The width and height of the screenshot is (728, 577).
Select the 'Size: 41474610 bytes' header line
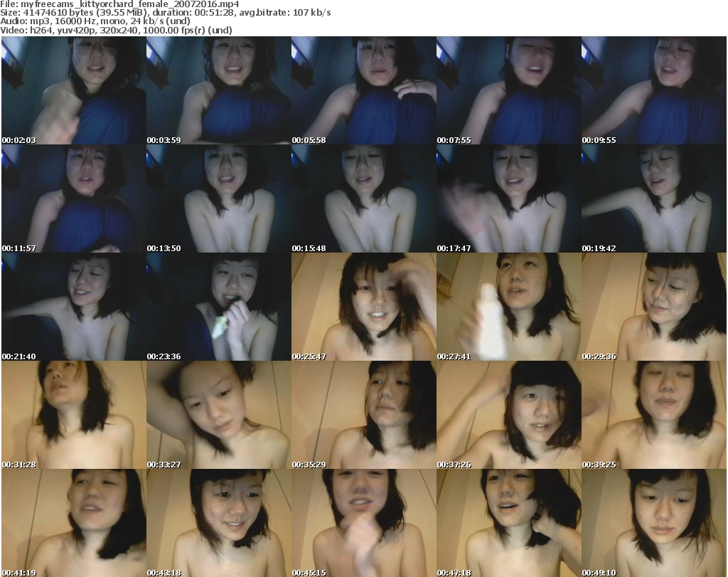(x=165, y=13)
